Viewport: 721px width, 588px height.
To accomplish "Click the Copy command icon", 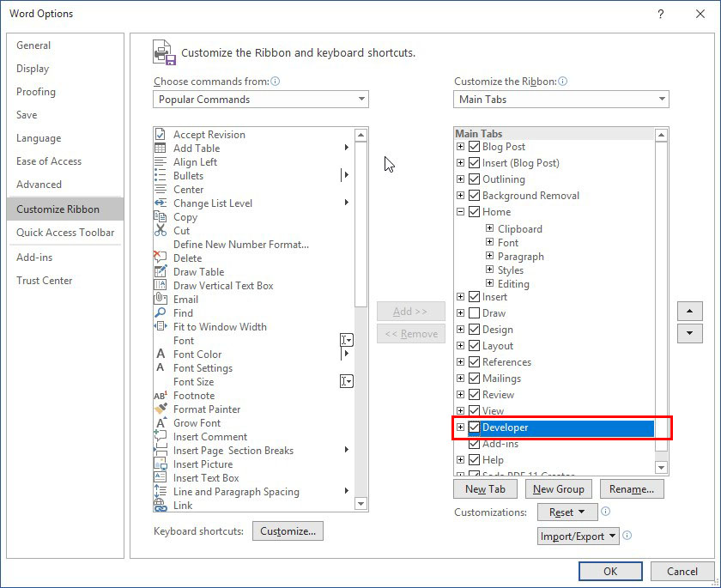I will [x=160, y=216].
